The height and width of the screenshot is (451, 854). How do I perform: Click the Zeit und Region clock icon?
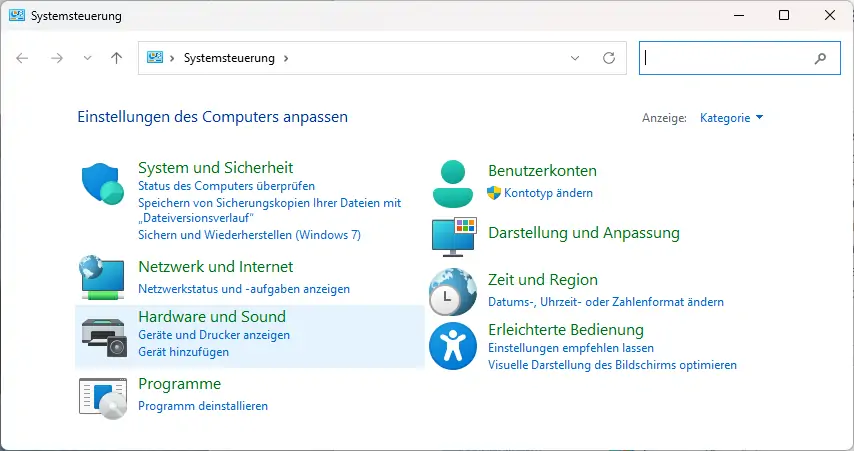(x=454, y=291)
